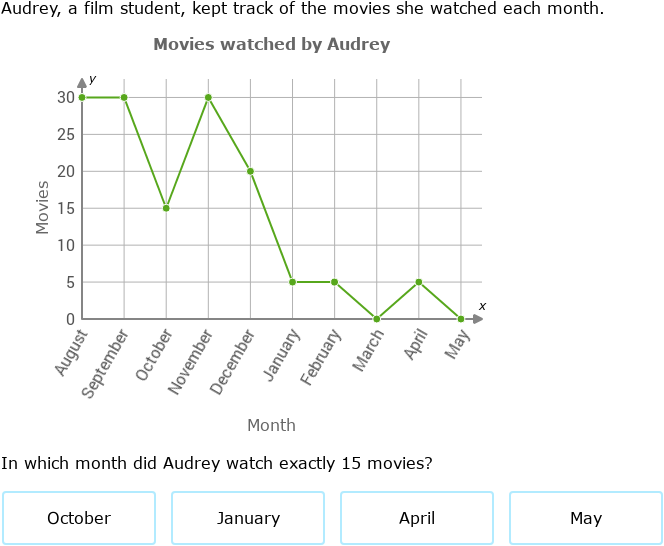Click the question text about 15 movies

pos(217,463)
